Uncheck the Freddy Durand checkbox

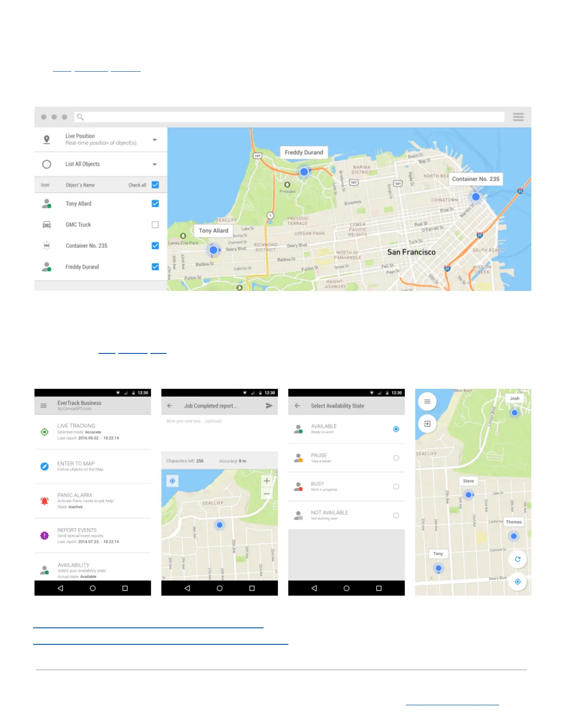(x=155, y=267)
